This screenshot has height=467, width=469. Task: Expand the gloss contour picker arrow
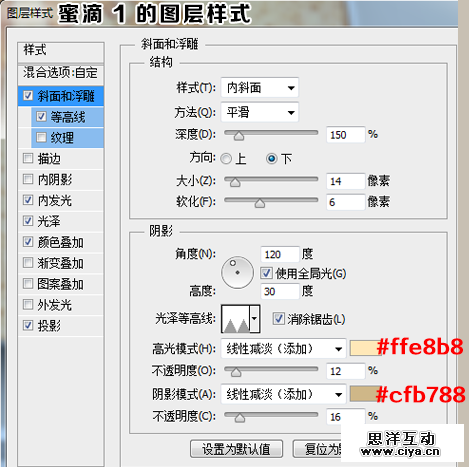255,319
